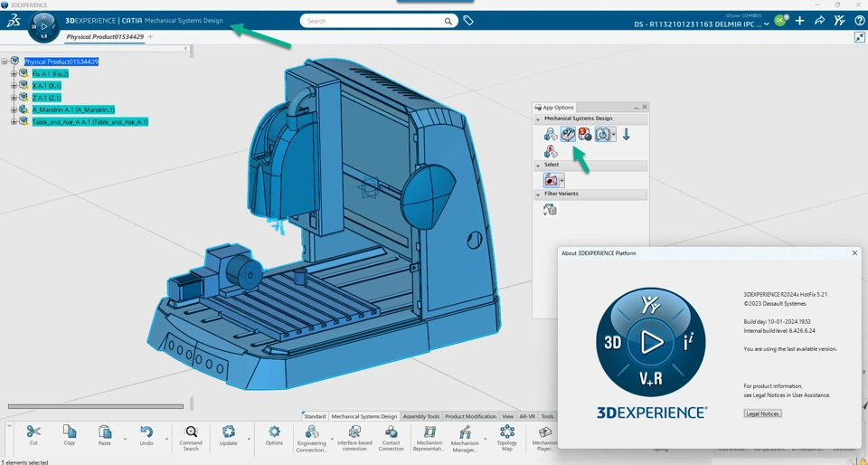This screenshot has width=868, height=465.
Task: Click the Share arrow icon
Action: coord(820,21)
